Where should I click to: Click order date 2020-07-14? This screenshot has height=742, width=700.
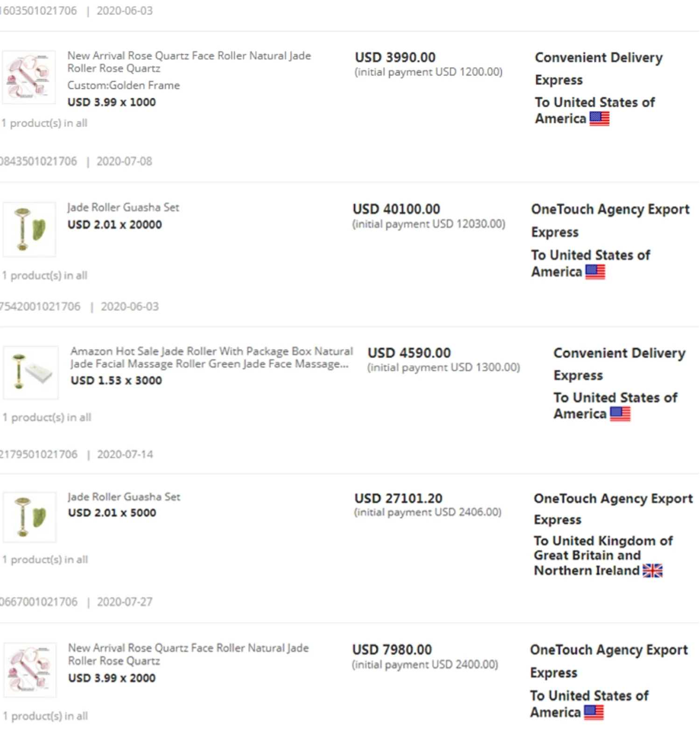point(125,455)
